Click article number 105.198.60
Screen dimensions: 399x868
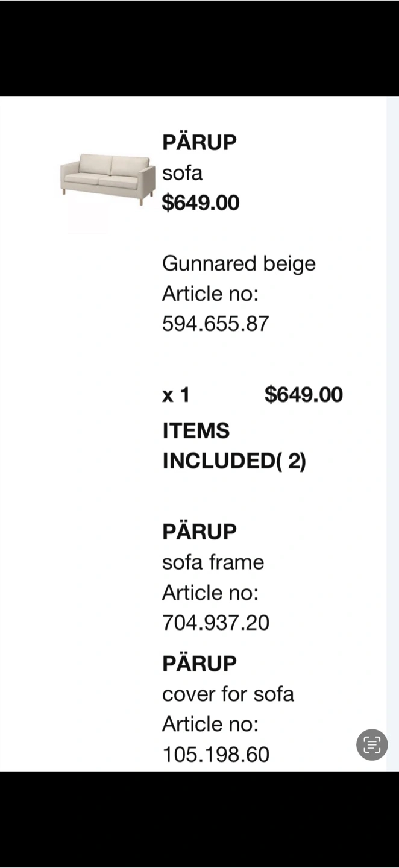215,754
